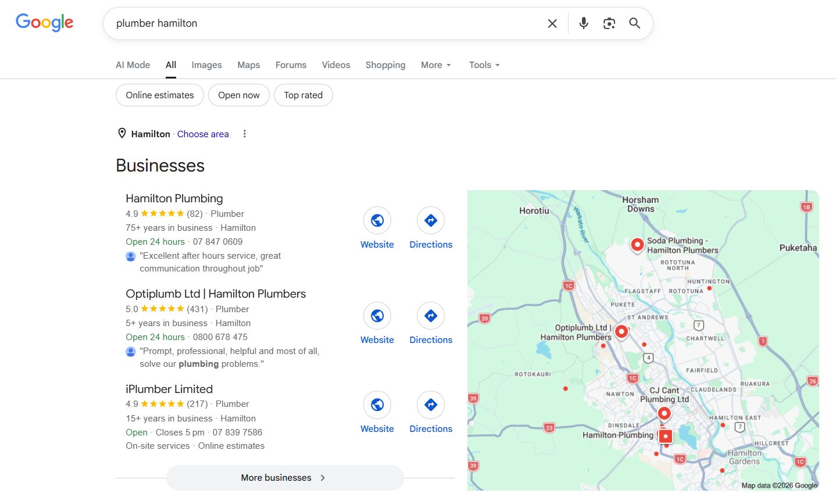
Task: Click the (217) review count
Action: click(197, 404)
